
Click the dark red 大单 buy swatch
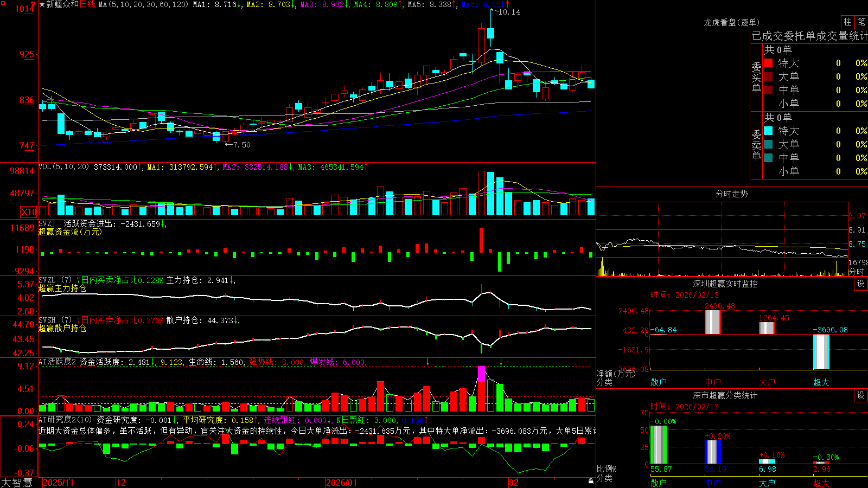[x=768, y=76]
